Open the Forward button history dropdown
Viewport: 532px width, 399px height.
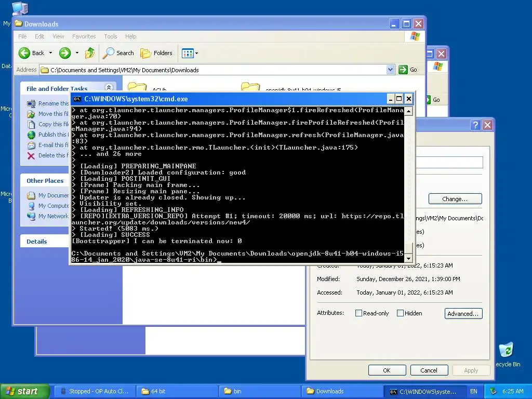(x=77, y=53)
